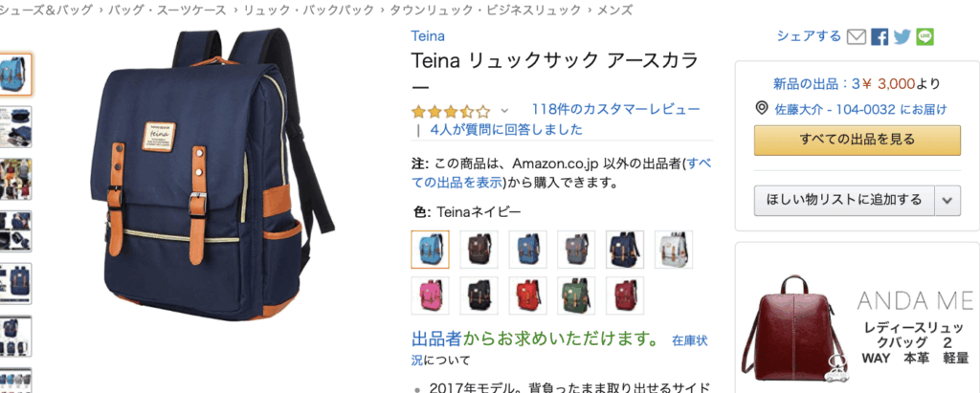Select the pink backpack color swatch
980x393 pixels.
430,295
